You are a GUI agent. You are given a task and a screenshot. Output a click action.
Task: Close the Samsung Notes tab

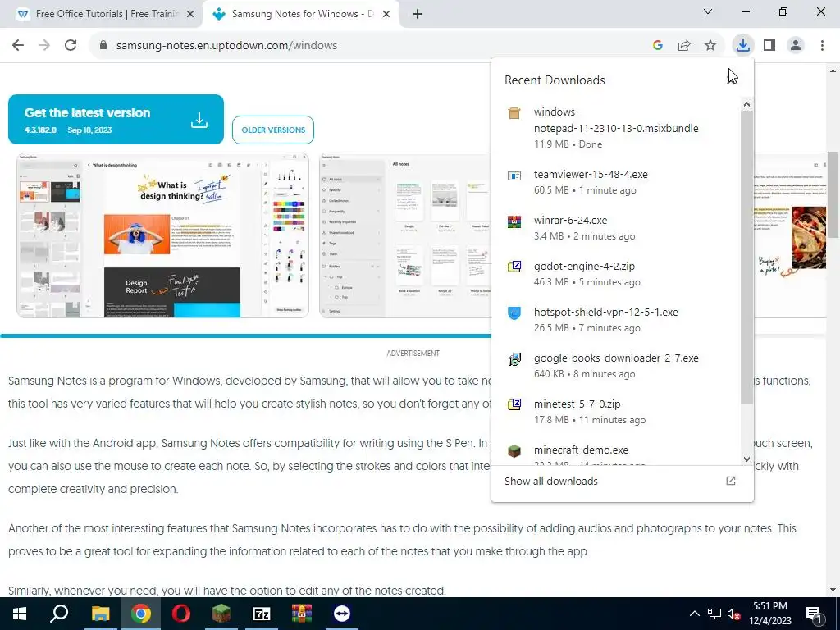386,14
